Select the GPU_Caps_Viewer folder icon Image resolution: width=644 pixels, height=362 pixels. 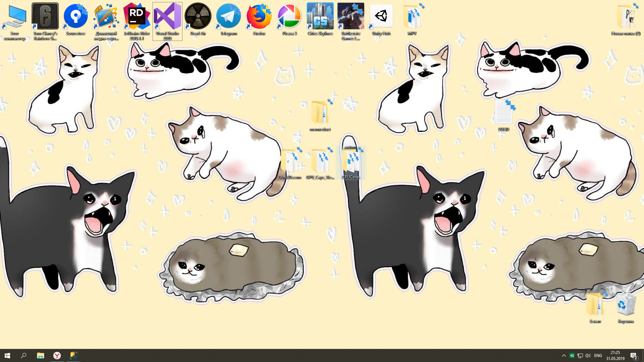pyautogui.click(x=320, y=163)
